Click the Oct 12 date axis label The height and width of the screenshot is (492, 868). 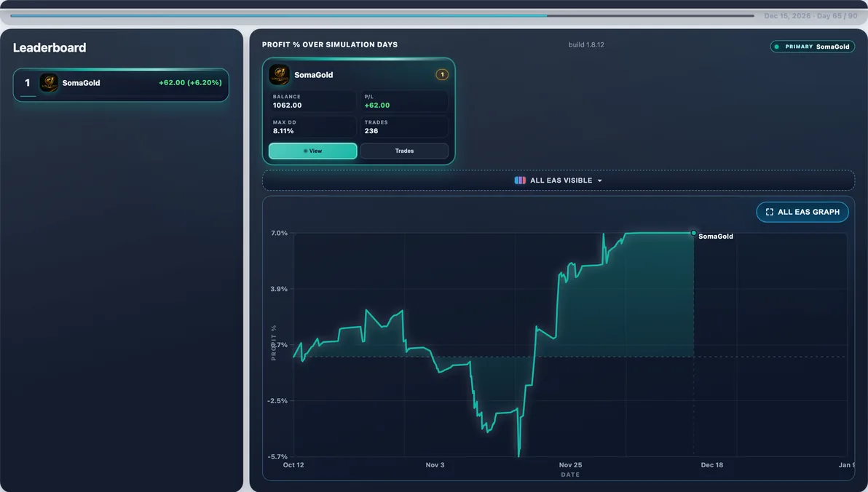coord(293,465)
